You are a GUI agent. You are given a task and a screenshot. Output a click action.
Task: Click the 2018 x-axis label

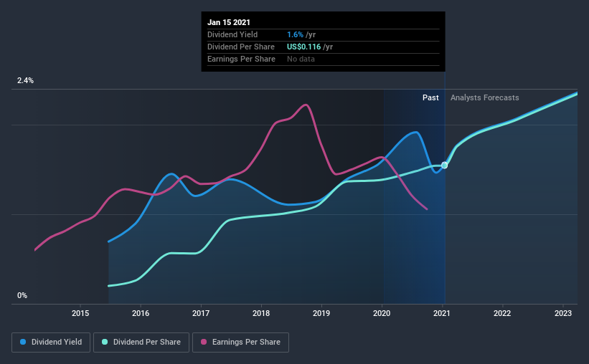click(261, 313)
